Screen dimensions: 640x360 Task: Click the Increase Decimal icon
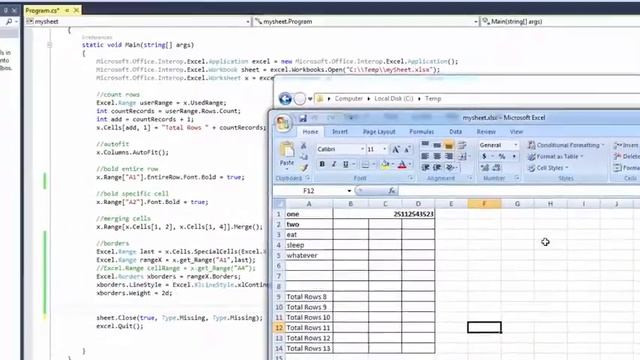point(484,167)
